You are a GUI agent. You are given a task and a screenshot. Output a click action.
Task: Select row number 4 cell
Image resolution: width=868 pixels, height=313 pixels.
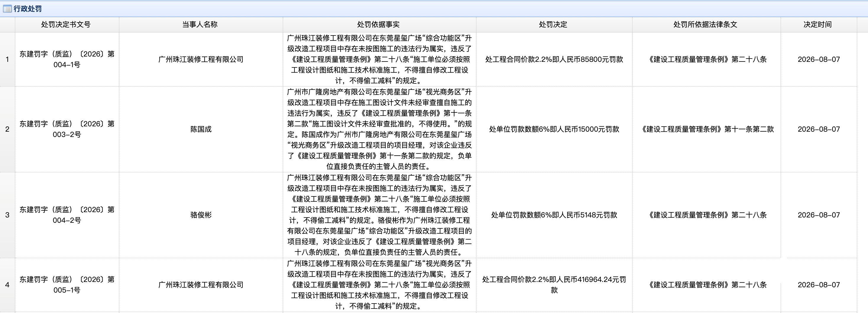7,285
